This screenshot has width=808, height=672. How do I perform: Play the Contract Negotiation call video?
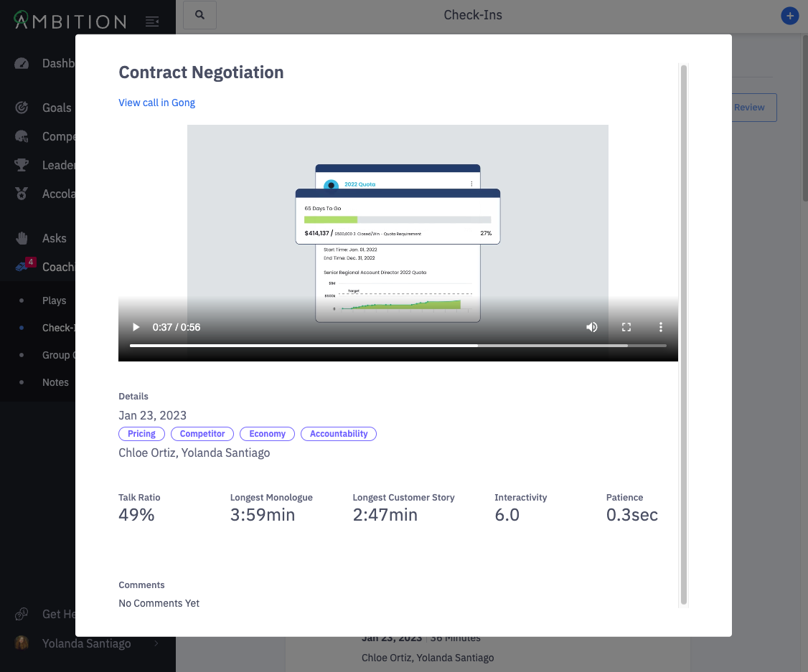[x=136, y=327]
